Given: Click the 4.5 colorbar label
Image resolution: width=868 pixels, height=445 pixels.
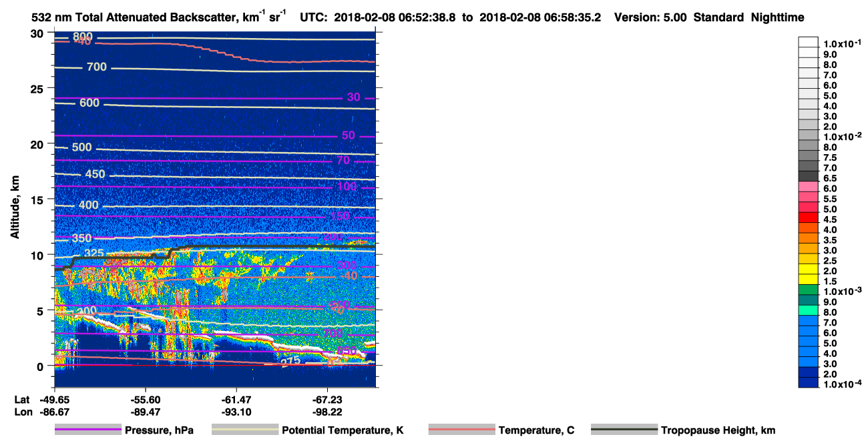Looking at the screenshot, I should (x=831, y=219).
